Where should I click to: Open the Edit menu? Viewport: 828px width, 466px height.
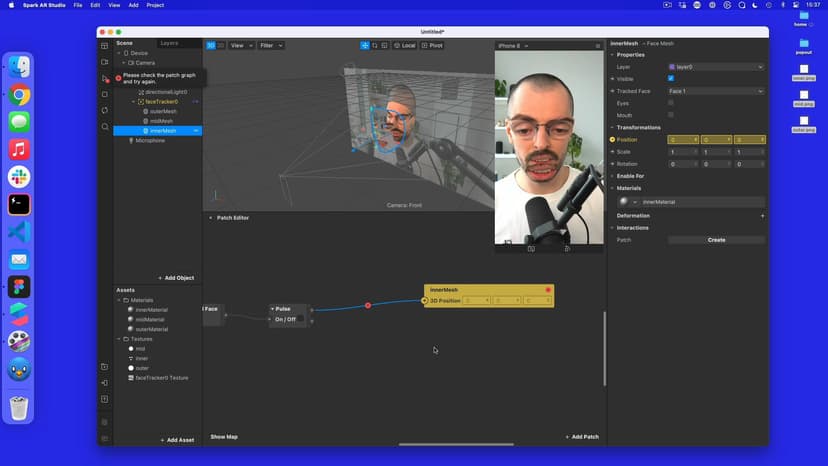pyautogui.click(x=95, y=5)
